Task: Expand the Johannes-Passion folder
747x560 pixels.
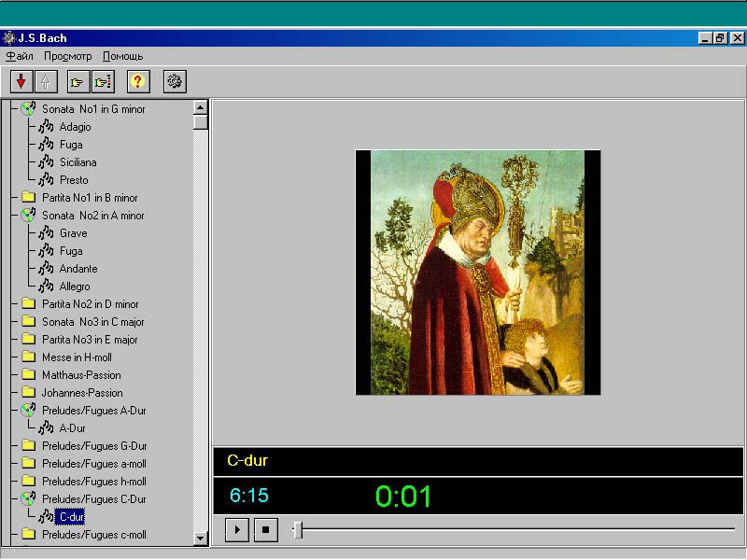Action: 82,393
